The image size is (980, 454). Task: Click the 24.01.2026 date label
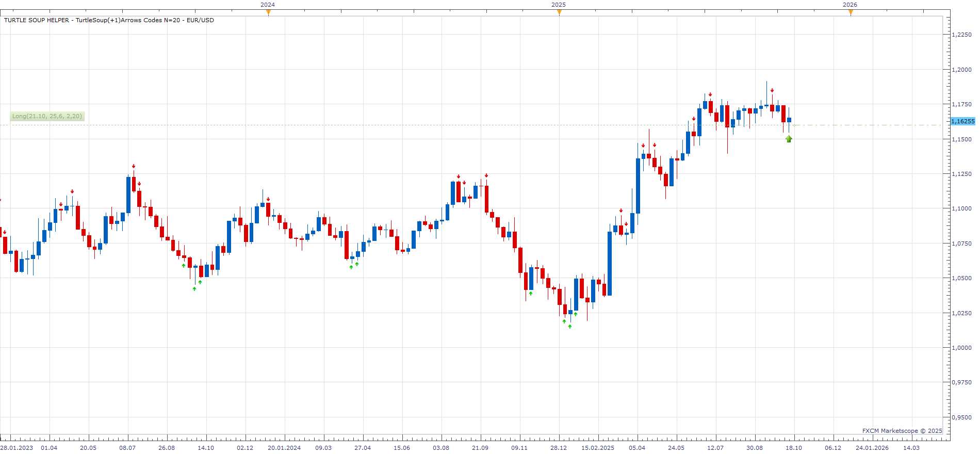point(872,448)
